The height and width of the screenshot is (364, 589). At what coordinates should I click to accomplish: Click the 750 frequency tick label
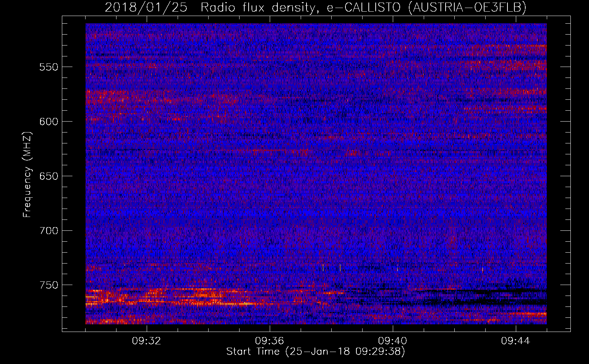click(x=49, y=285)
